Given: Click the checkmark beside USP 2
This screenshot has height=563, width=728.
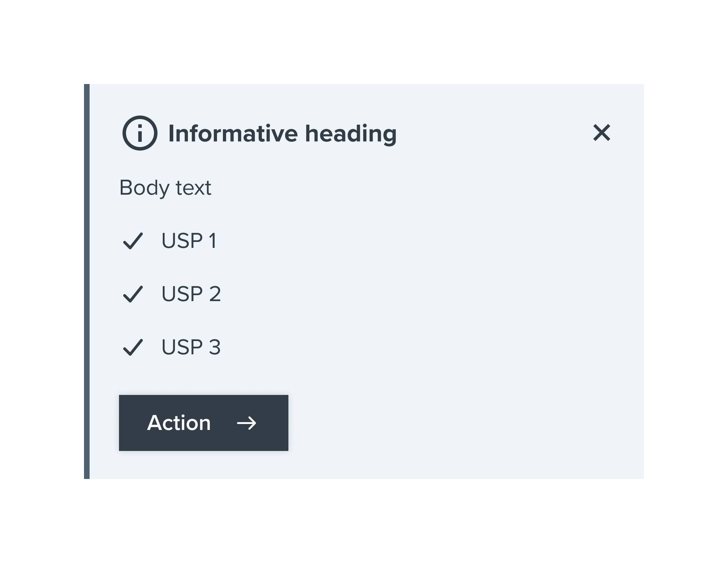Looking at the screenshot, I should pos(133,294).
